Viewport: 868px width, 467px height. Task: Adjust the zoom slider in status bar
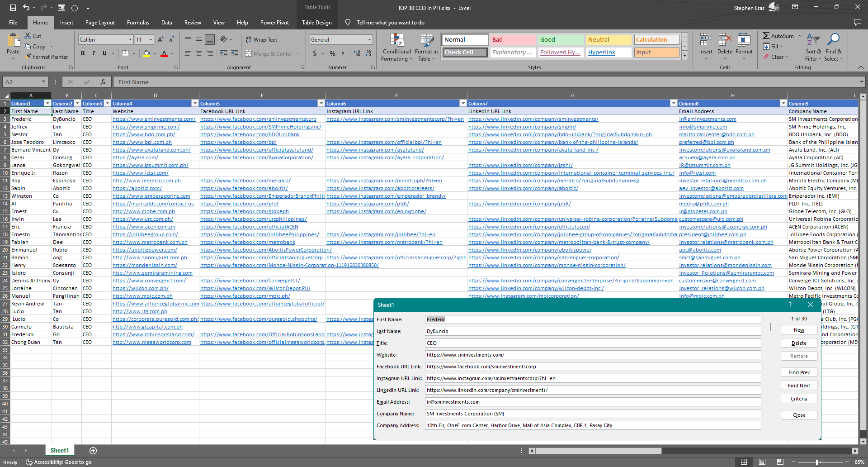(817, 462)
